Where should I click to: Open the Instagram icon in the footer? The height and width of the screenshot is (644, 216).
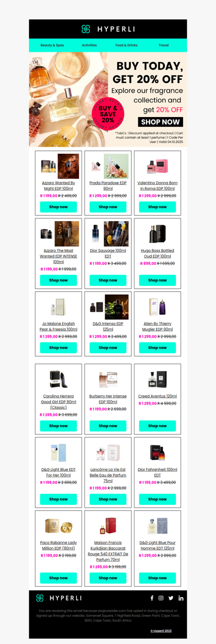point(161,598)
